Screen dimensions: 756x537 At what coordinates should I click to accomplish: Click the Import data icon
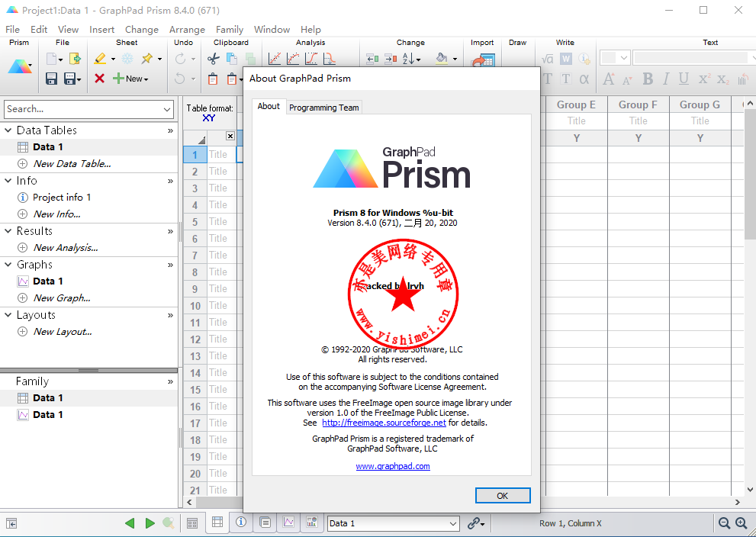click(483, 61)
